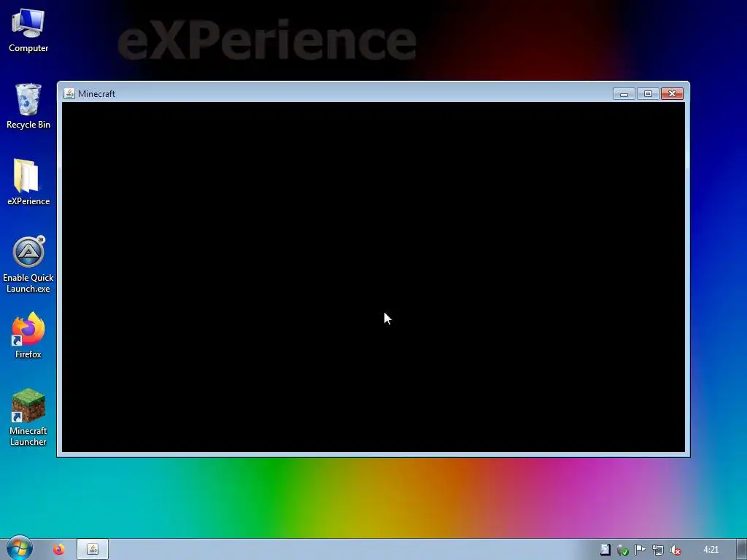Open the clock showing 4:21
This screenshot has height=560, width=747.
click(711, 550)
